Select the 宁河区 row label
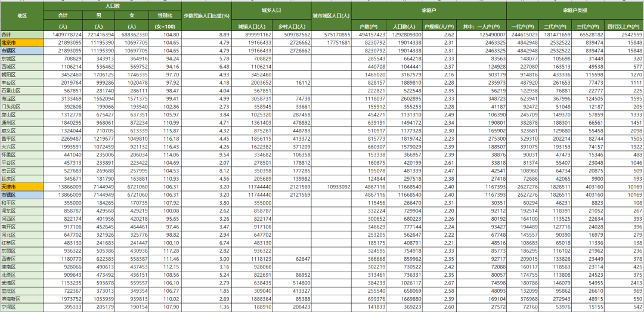The width and height of the screenshot is (644, 312). (x=21, y=307)
